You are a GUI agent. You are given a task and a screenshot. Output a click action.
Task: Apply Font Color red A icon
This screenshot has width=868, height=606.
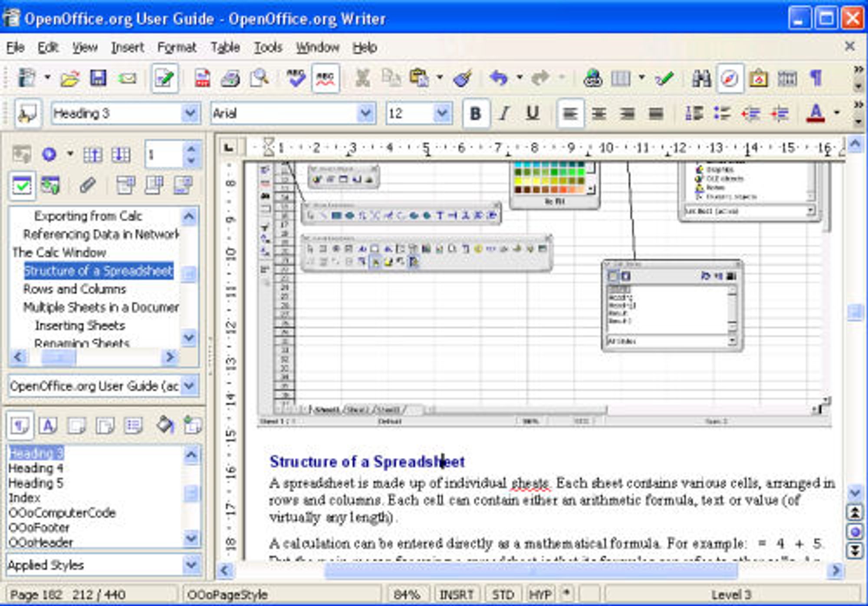tap(816, 114)
